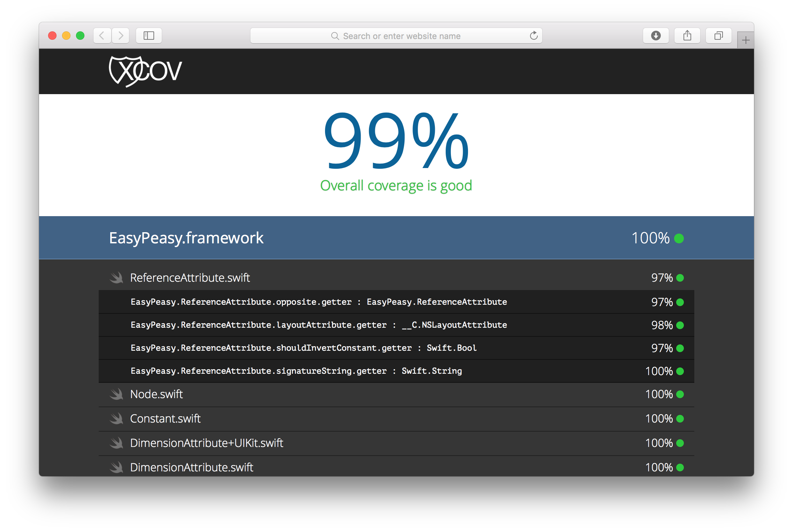Expand the Constant.swift file row
The height and width of the screenshot is (532, 793).
coord(165,419)
